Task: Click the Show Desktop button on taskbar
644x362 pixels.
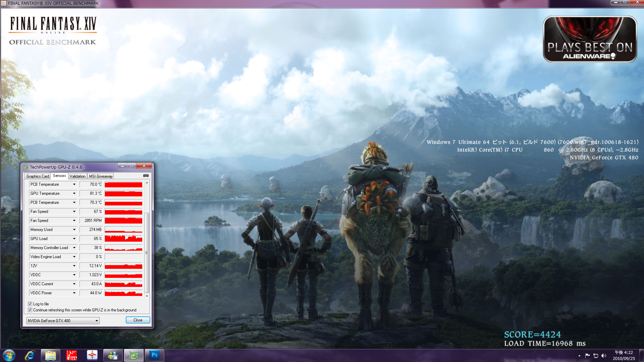Action: click(641, 355)
